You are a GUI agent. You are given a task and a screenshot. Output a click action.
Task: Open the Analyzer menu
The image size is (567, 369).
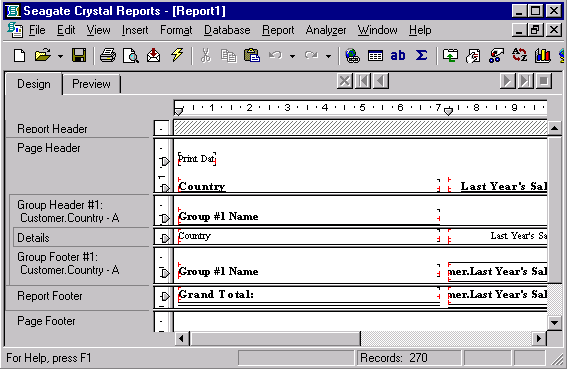coord(326,30)
